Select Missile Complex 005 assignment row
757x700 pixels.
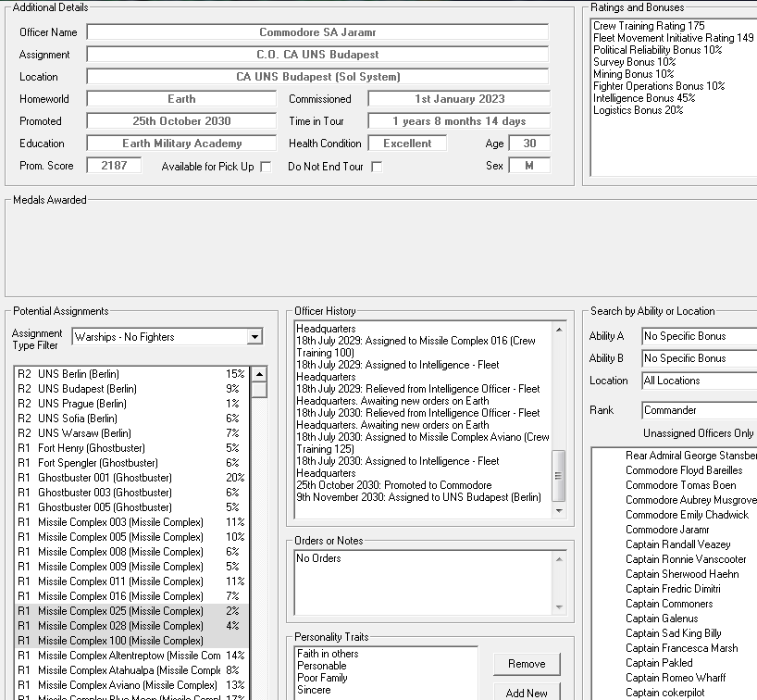(x=131, y=537)
